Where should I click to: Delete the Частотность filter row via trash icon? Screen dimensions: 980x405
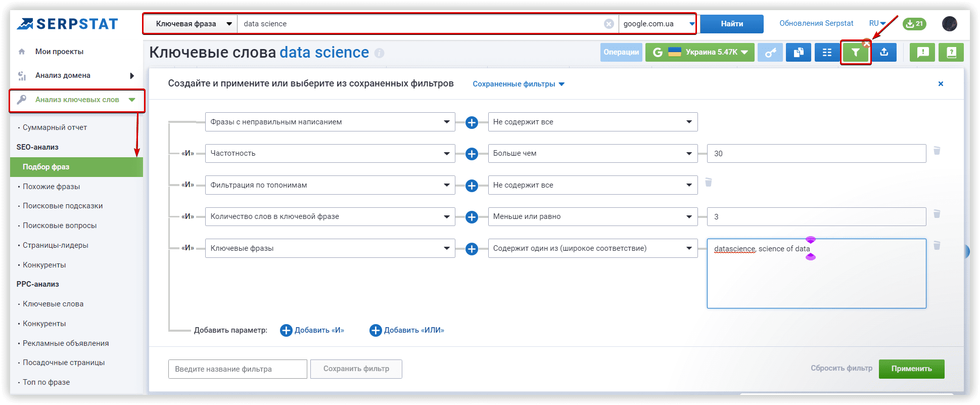tap(937, 151)
